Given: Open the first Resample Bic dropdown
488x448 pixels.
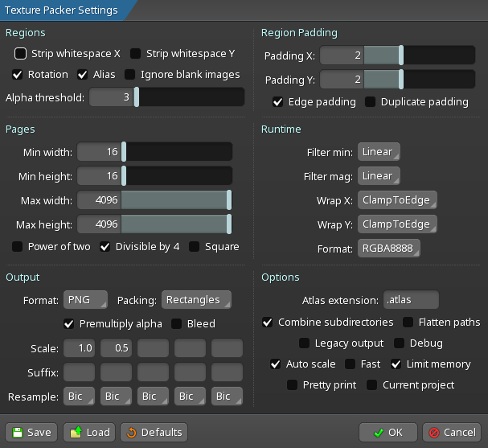Looking at the screenshot, I should [79, 396].
